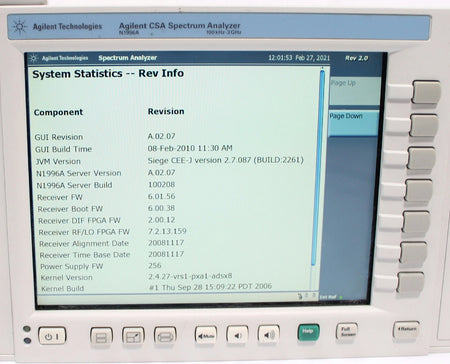Select the Receiver Boot FW row label

(70, 209)
